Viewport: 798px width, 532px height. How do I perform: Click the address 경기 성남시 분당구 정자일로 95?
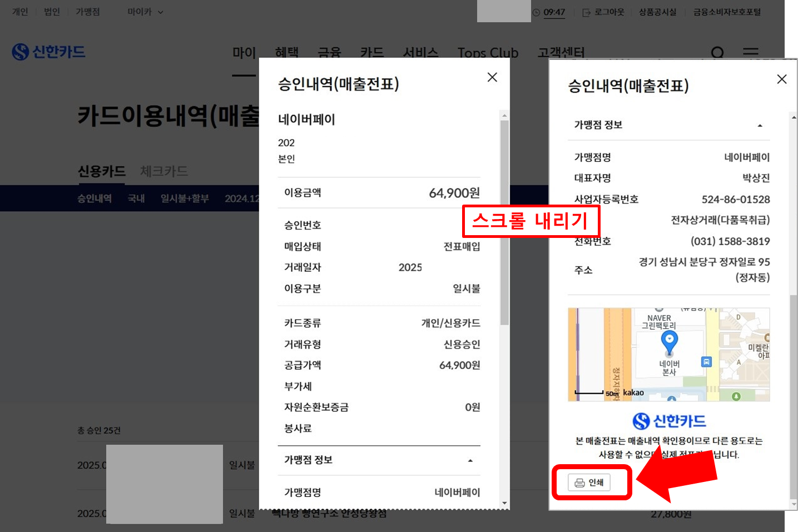(704, 269)
